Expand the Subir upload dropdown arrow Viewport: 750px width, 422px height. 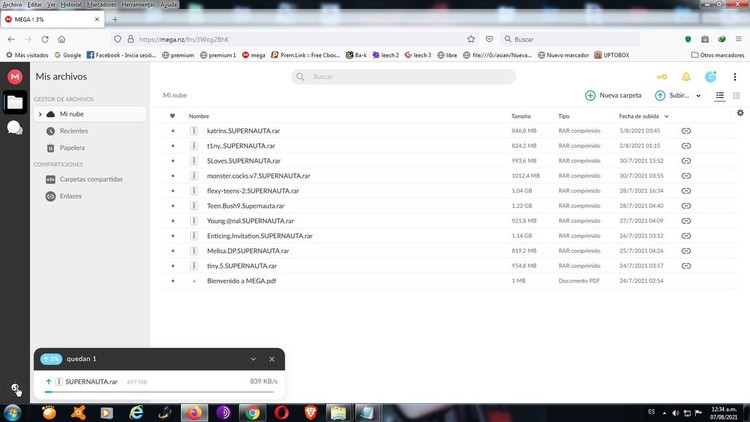coord(698,96)
